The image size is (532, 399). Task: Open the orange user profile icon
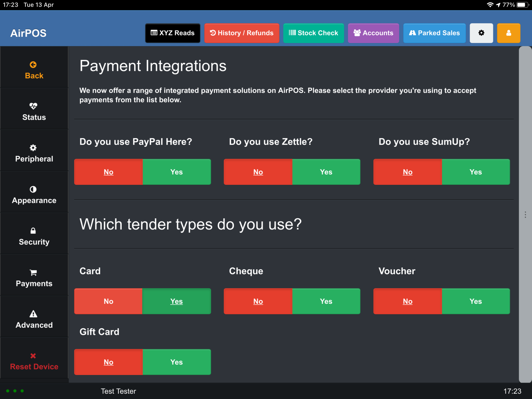(508, 33)
